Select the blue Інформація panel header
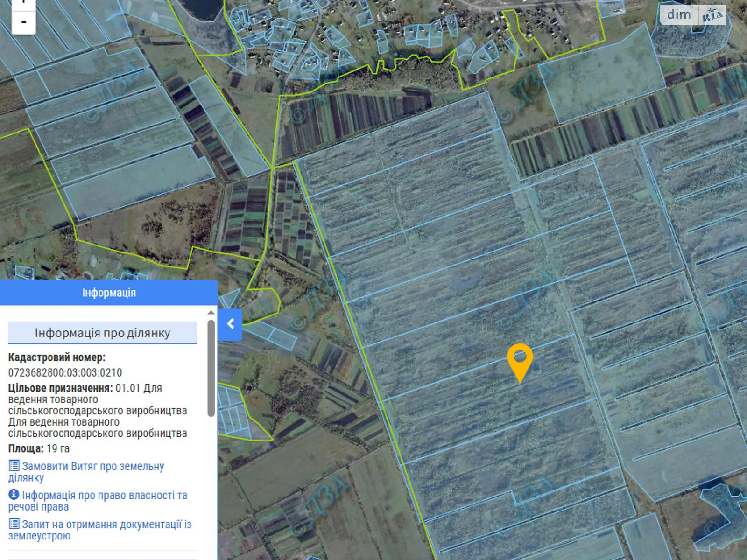 pyautogui.click(x=109, y=293)
